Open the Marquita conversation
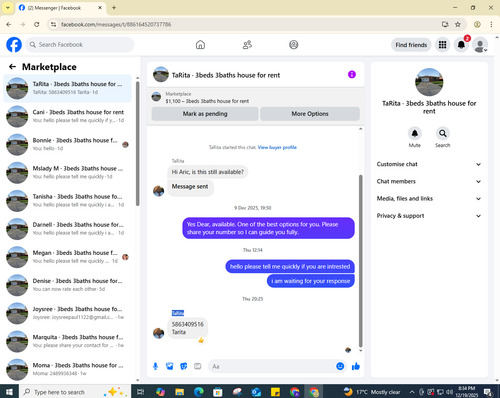The width and height of the screenshot is (500, 398). click(x=67, y=341)
